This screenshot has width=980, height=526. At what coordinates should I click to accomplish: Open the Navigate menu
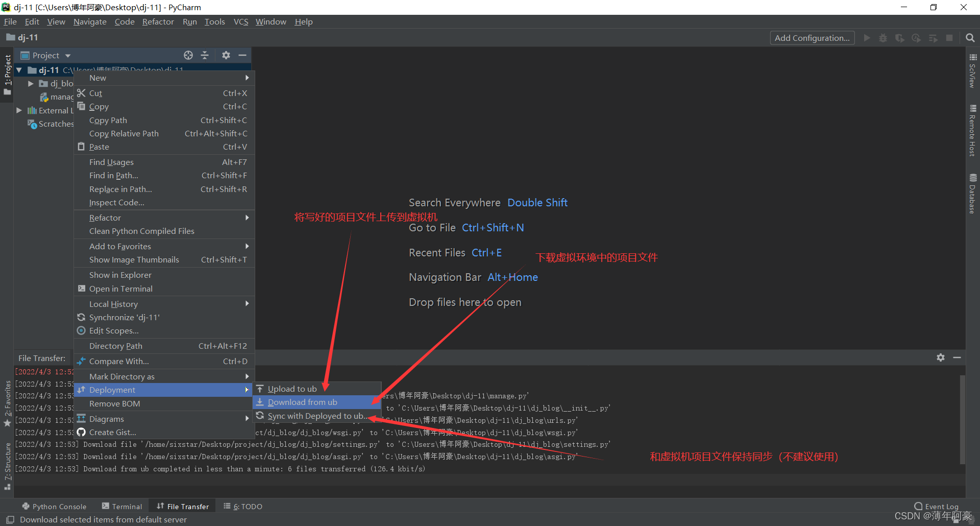(x=90, y=21)
